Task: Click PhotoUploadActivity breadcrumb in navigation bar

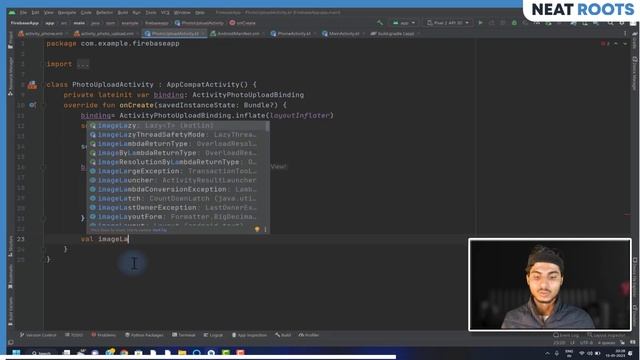Action: point(199,23)
